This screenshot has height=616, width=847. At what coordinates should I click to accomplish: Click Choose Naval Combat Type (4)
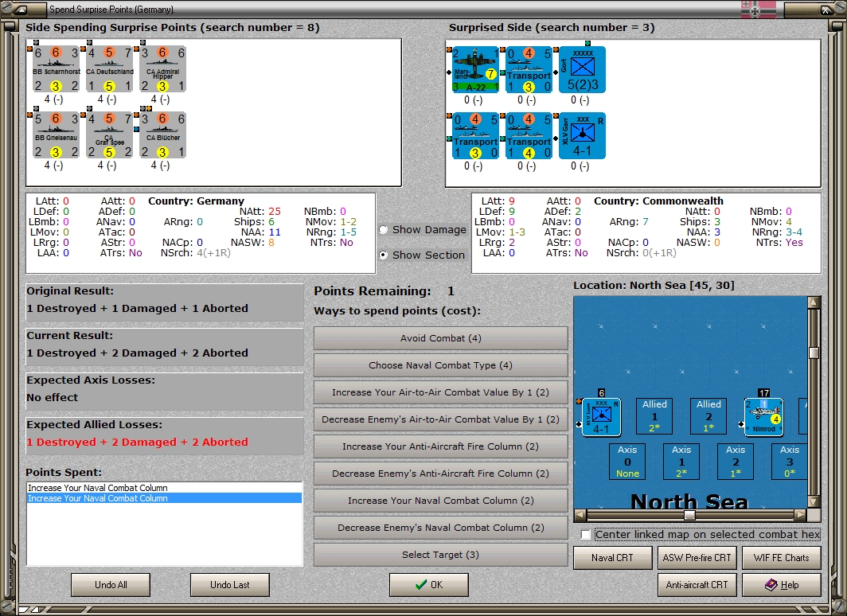tap(441, 365)
